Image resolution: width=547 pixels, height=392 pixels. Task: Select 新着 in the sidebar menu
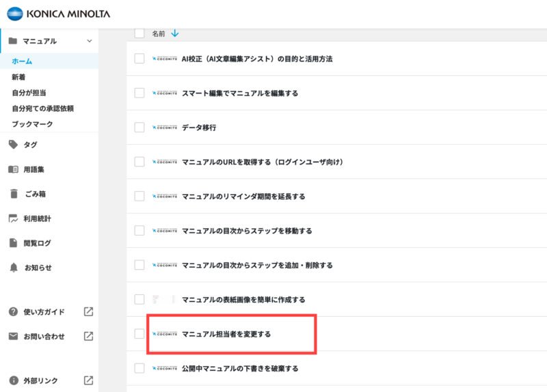point(18,77)
